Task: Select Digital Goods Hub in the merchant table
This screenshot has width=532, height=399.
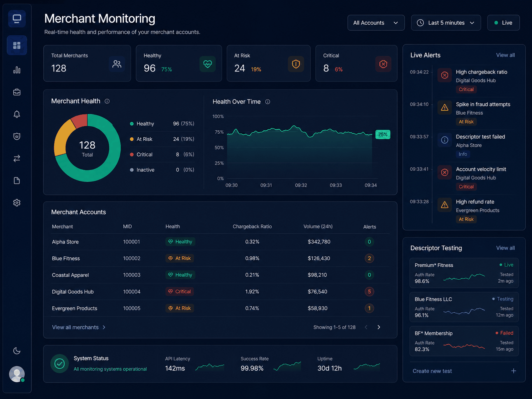Action: 73,292
